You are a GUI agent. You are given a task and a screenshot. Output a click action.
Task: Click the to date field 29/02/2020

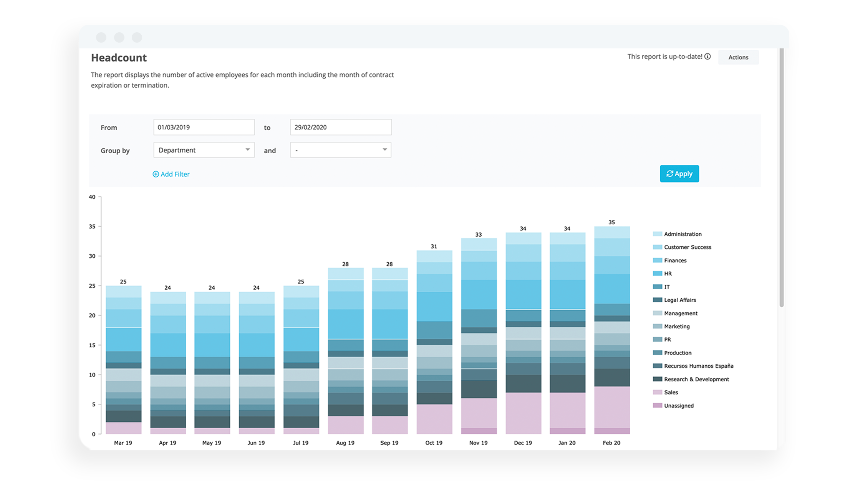point(341,127)
